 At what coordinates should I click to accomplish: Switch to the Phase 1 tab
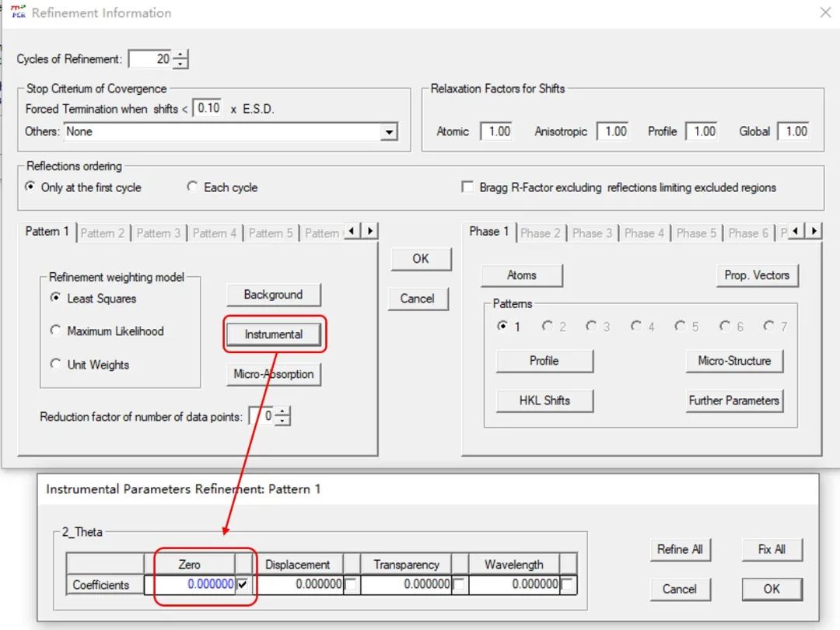click(489, 232)
